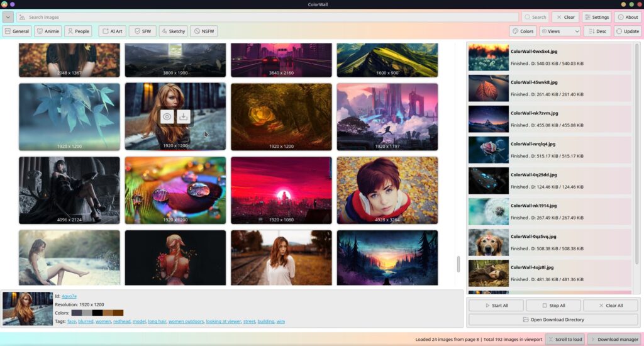Open the Views sorting dropdown

tap(560, 31)
